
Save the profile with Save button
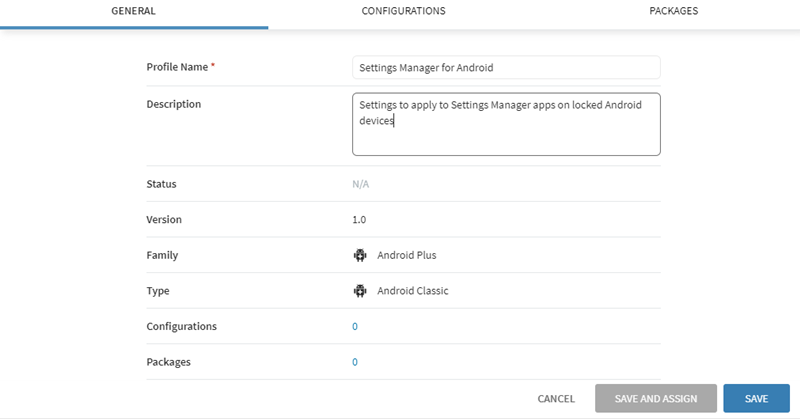[x=756, y=399]
